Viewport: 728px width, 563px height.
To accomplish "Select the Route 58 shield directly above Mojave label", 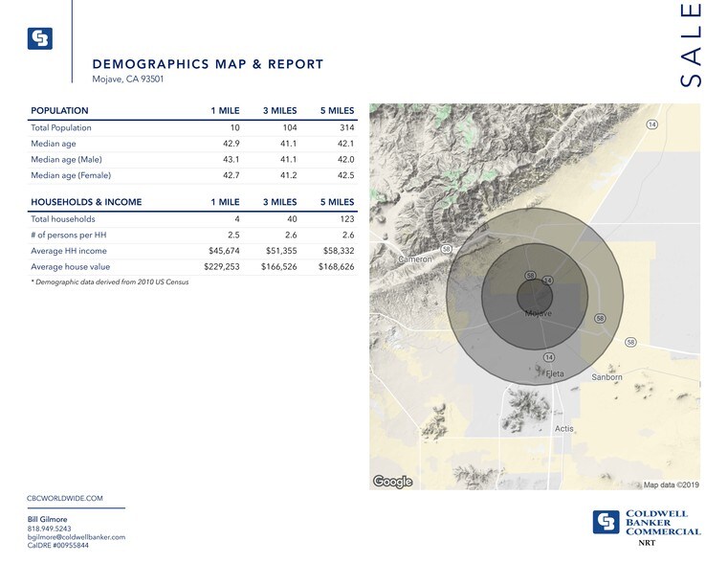I will [x=531, y=276].
